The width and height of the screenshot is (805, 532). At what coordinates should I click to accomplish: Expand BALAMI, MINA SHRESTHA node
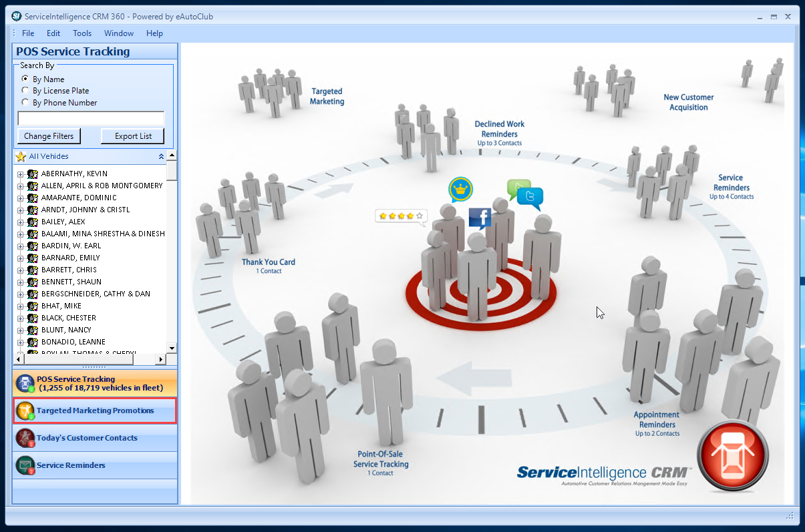[x=20, y=234]
